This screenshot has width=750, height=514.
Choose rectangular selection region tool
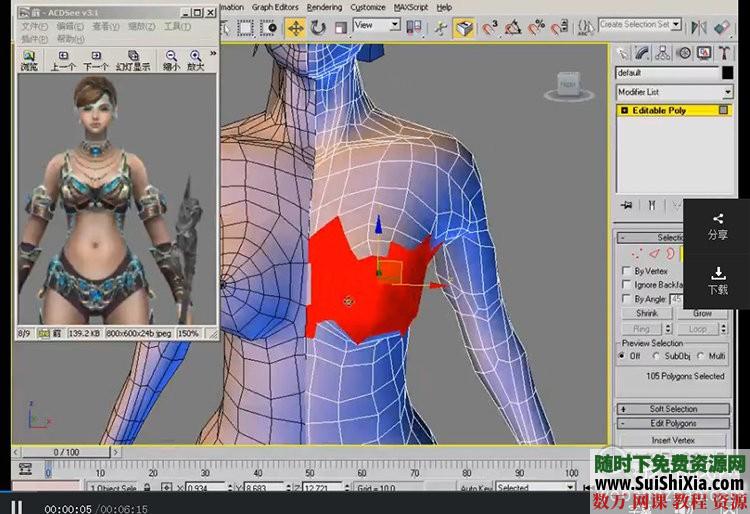point(246,28)
